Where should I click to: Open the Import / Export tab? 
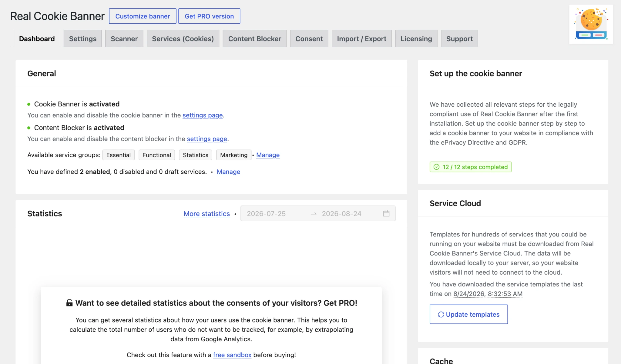point(362,38)
